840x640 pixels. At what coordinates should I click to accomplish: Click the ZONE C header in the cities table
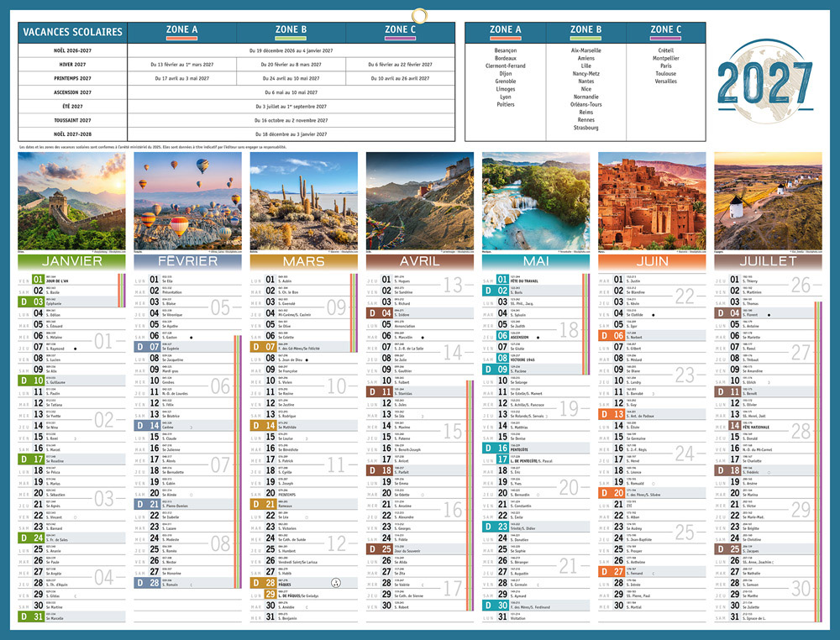[666, 32]
